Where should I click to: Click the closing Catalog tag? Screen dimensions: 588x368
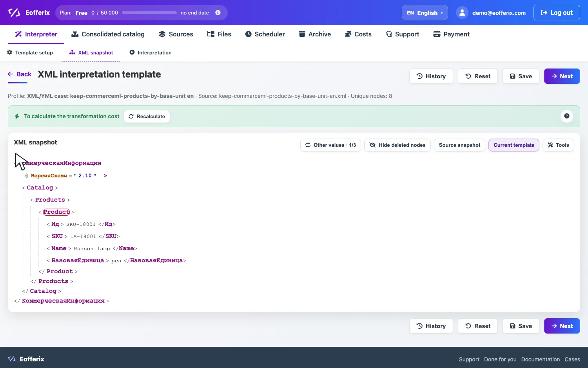43,291
